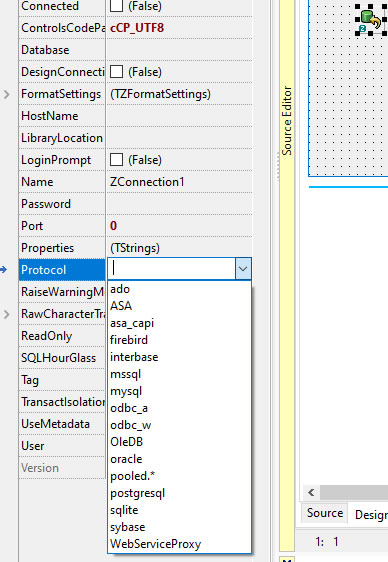Select the ReadOnly property row

62,336
